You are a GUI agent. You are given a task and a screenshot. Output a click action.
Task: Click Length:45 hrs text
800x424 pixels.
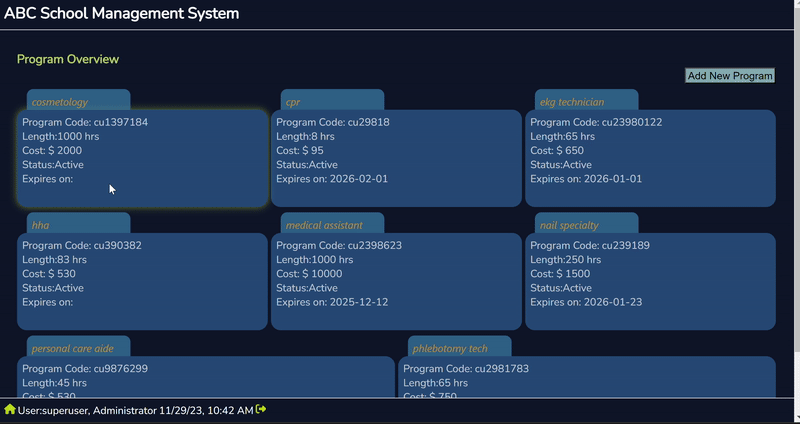(55, 383)
